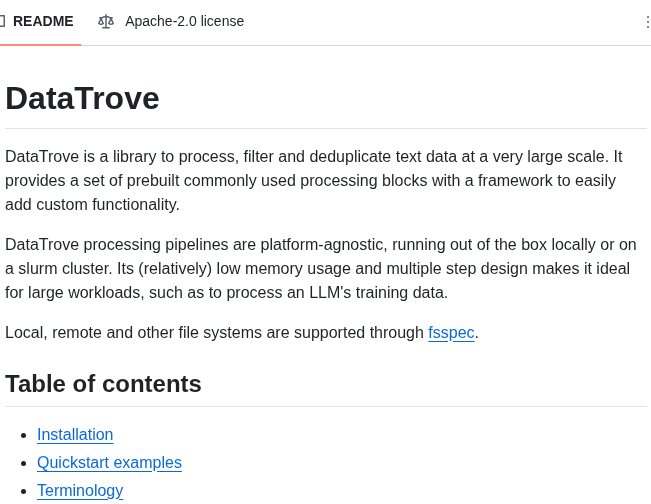Click the README book icon
This screenshot has height=504, width=651.
[2, 21]
